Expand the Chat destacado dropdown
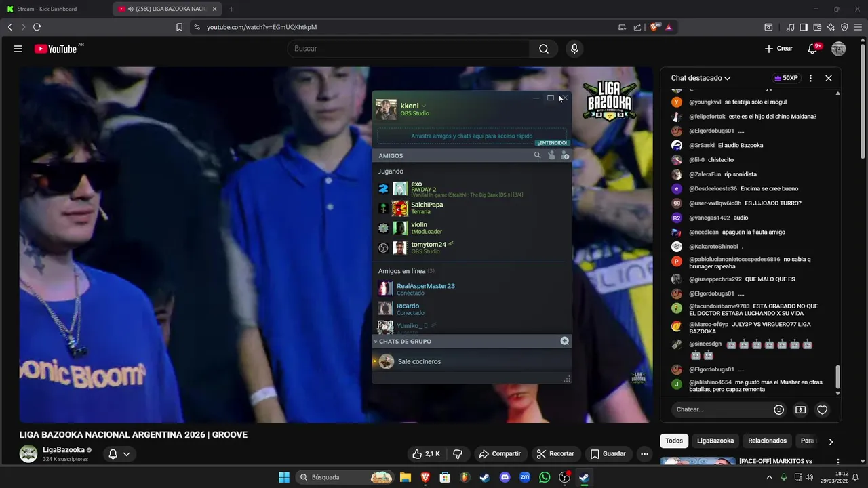This screenshot has width=868, height=488. point(701,78)
